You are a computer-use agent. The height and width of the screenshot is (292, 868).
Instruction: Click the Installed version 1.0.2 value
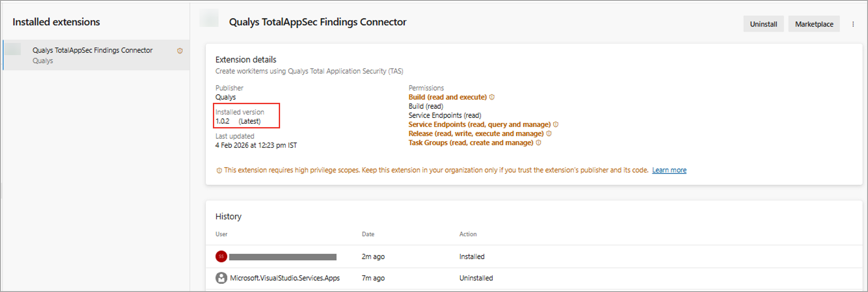click(222, 121)
